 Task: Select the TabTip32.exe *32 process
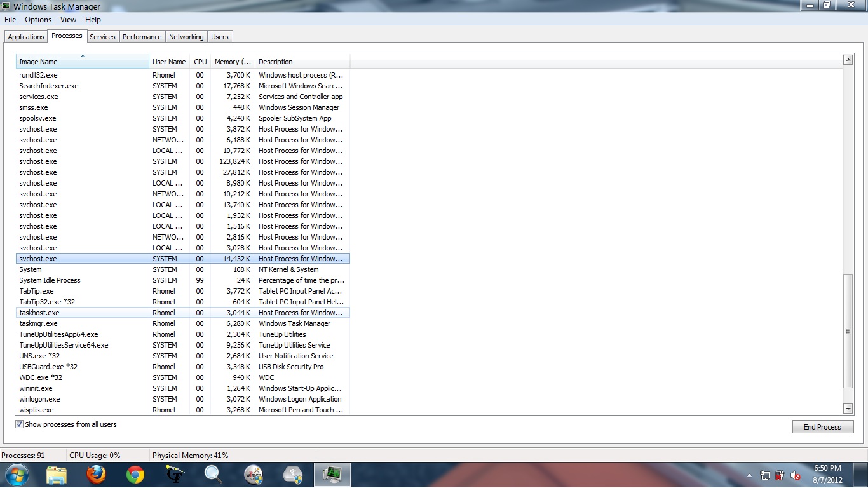click(182, 302)
